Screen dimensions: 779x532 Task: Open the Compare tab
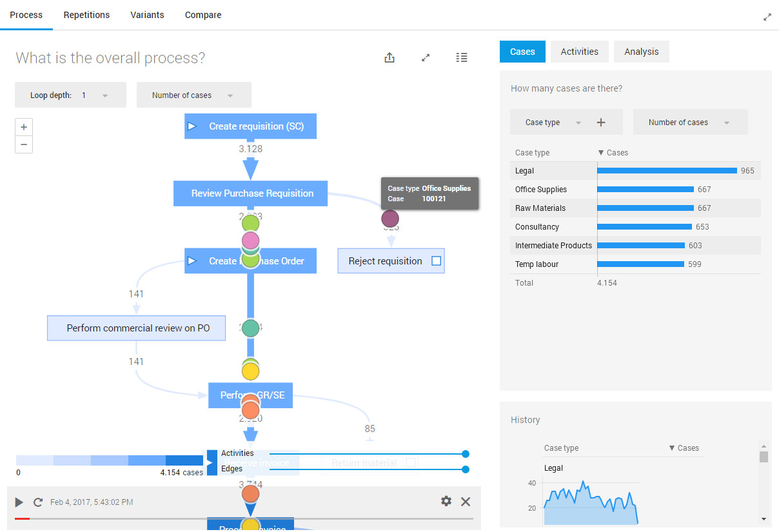click(203, 15)
